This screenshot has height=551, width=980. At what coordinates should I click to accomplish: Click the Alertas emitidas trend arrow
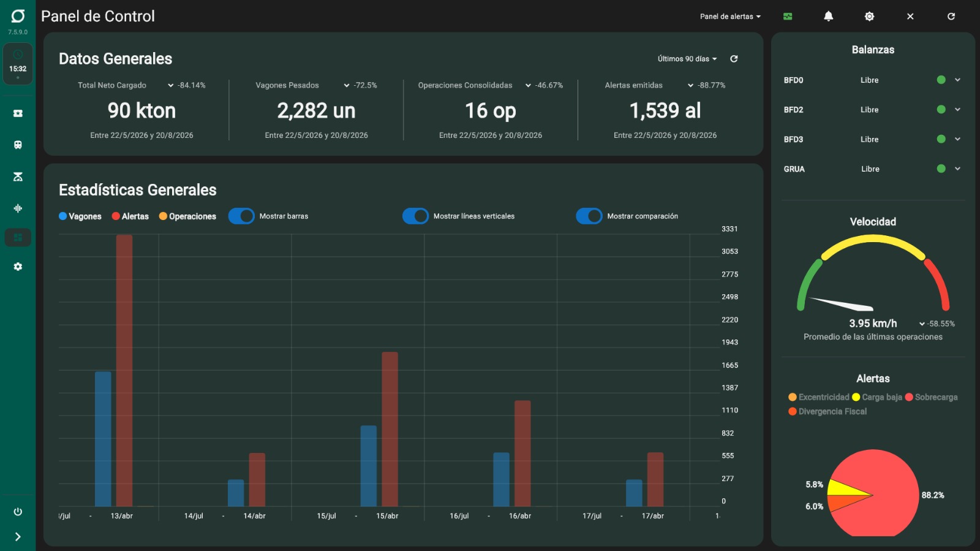tap(690, 85)
